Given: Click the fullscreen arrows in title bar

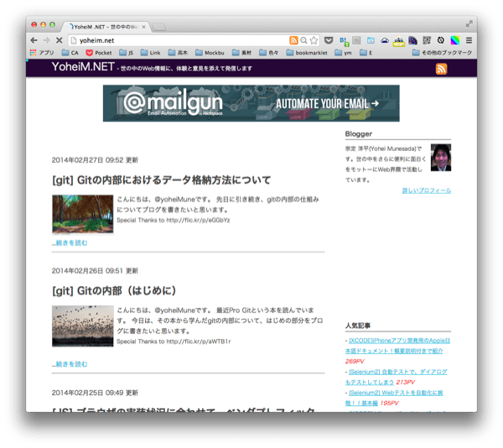Looking at the screenshot, I should click(x=469, y=23).
